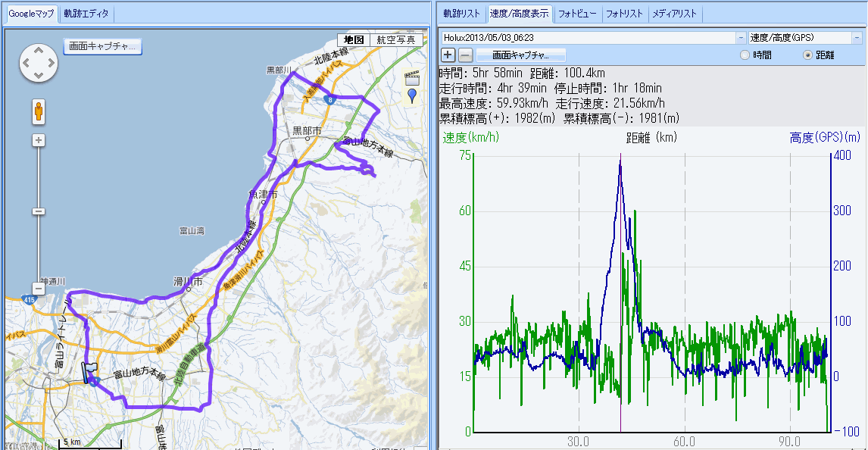
Task: Zoom out the graph with the minus icon
Action: pos(466,55)
